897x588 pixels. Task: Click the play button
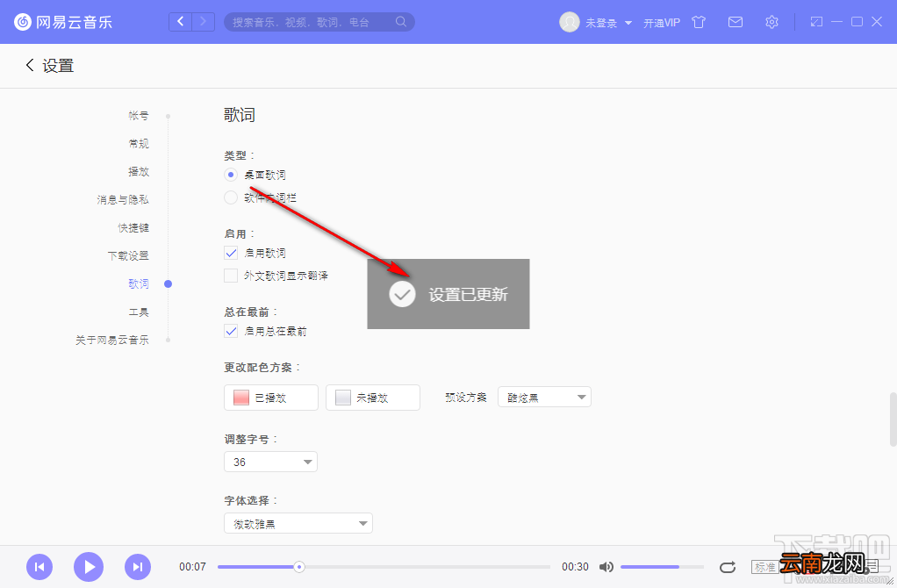click(x=89, y=567)
